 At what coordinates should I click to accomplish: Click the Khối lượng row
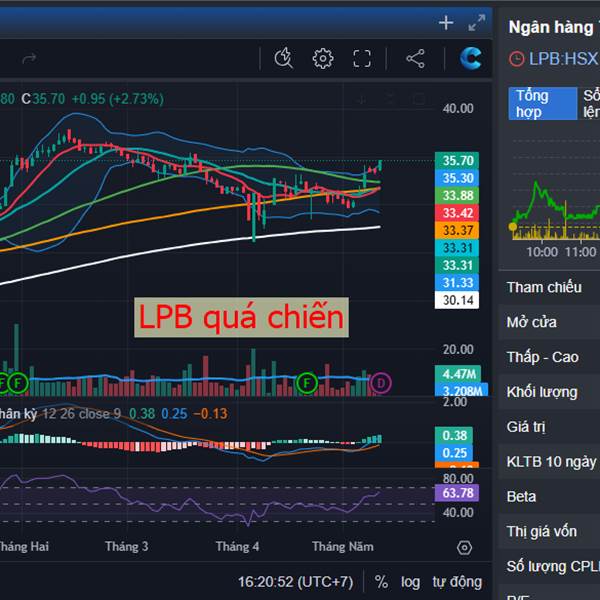549,392
